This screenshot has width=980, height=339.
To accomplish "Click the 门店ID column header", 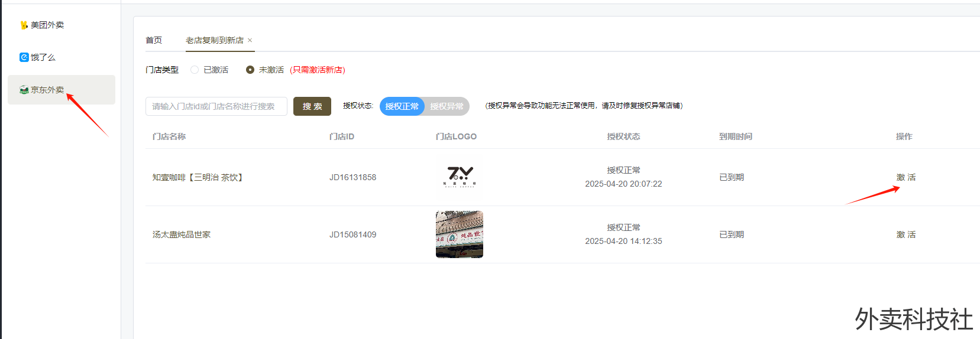I will [342, 136].
